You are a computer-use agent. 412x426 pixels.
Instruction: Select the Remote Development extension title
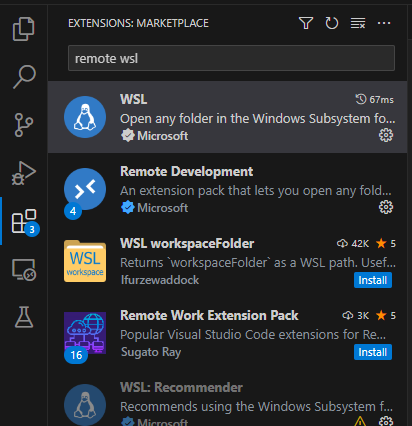[x=186, y=172]
